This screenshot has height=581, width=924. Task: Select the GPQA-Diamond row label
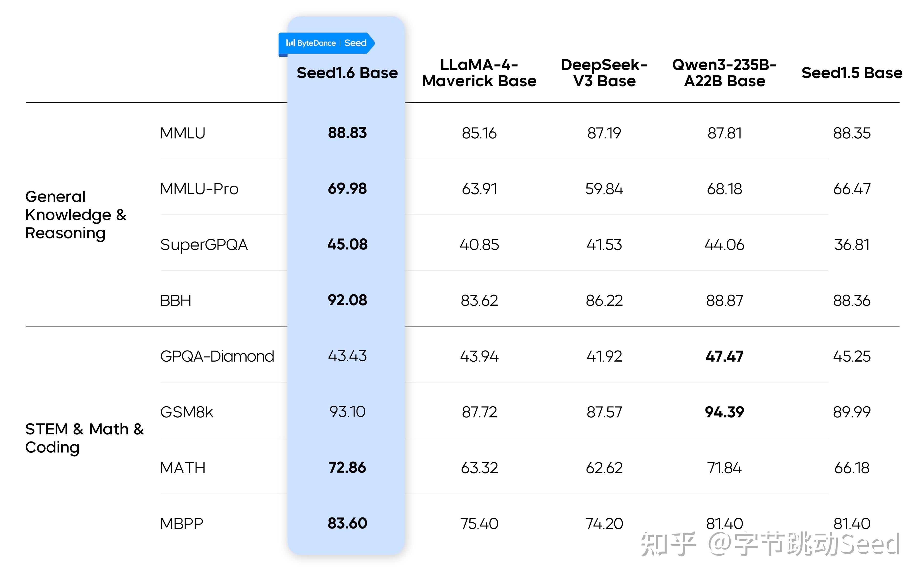[217, 356]
